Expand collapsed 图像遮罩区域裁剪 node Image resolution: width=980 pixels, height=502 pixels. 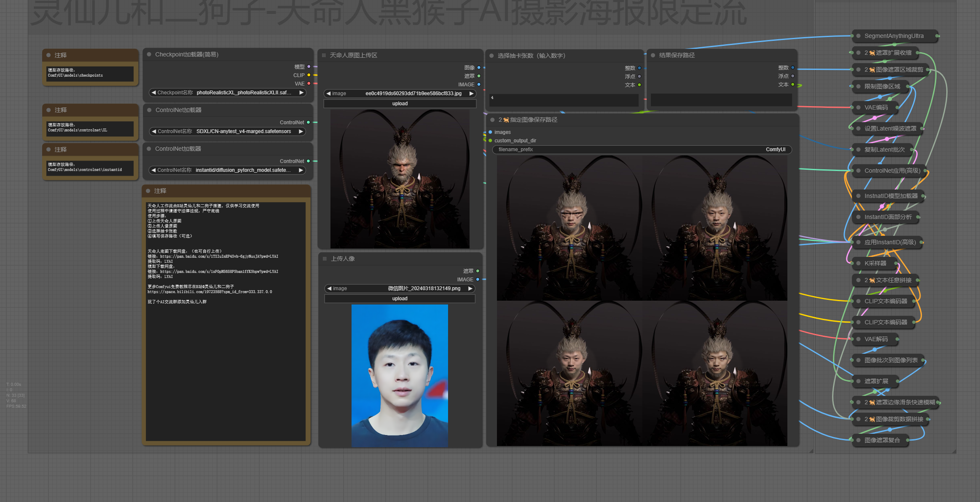[858, 69]
